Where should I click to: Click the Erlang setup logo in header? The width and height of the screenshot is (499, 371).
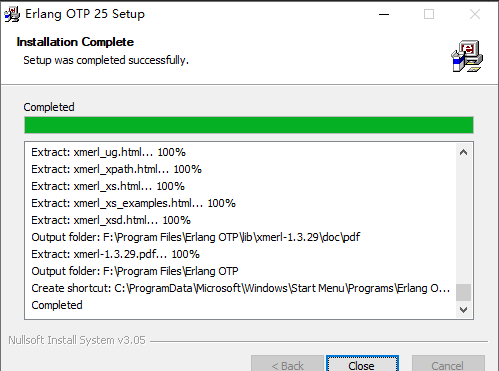tap(467, 56)
